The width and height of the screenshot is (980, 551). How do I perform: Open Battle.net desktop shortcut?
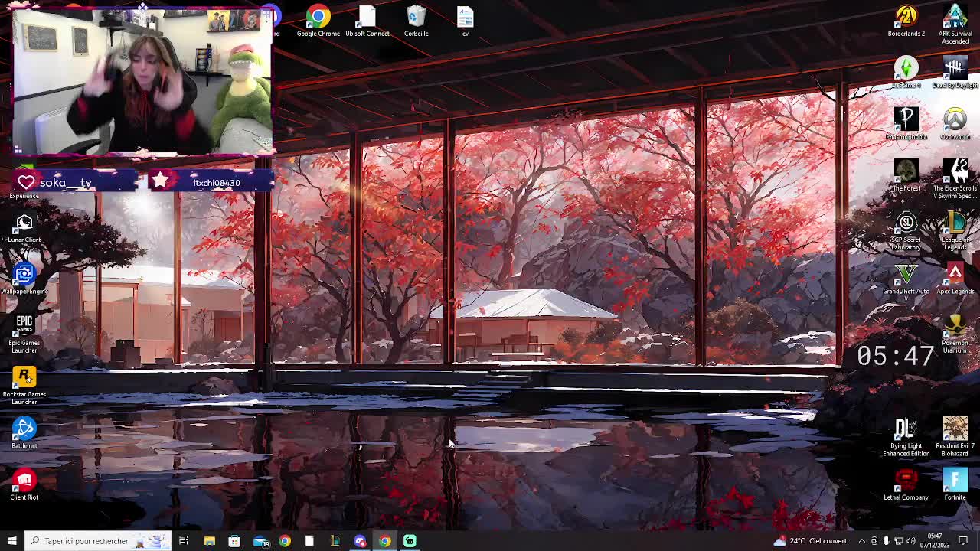click(24, 432)
